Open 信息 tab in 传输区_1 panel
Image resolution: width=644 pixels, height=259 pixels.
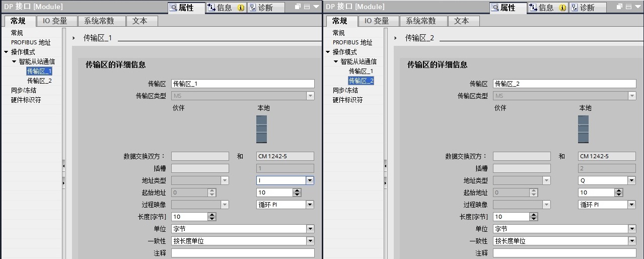[x=225, y=8]
